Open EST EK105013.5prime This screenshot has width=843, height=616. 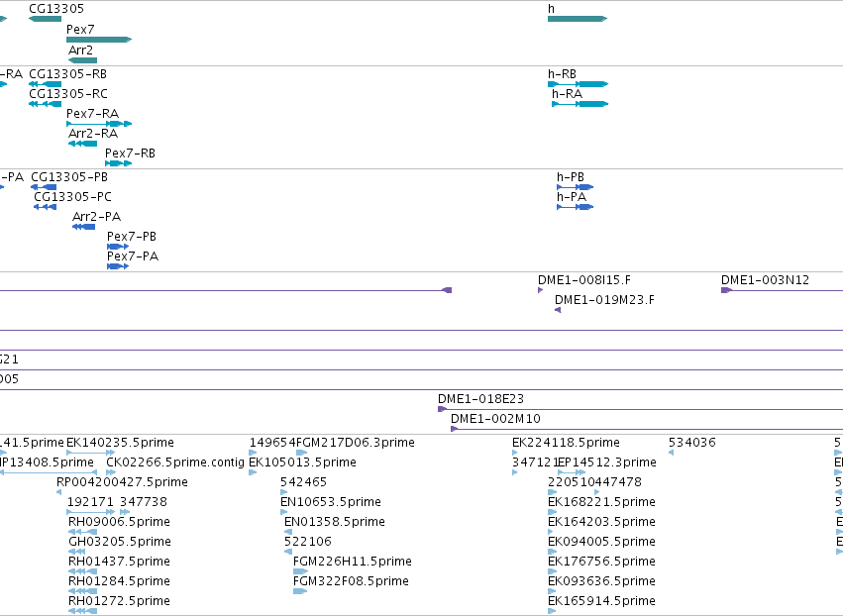[253, 472]
